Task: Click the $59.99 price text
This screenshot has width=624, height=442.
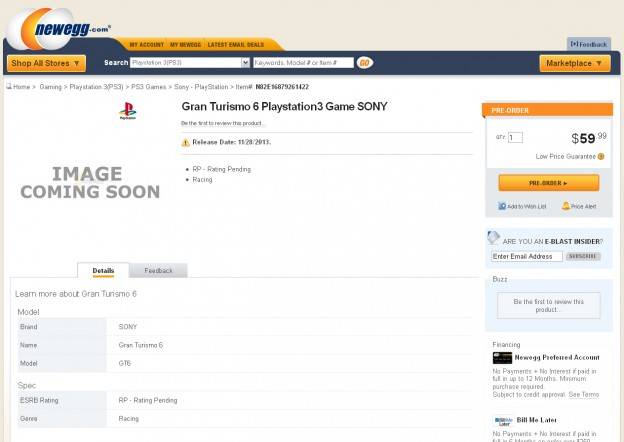Action: point(589,138)
